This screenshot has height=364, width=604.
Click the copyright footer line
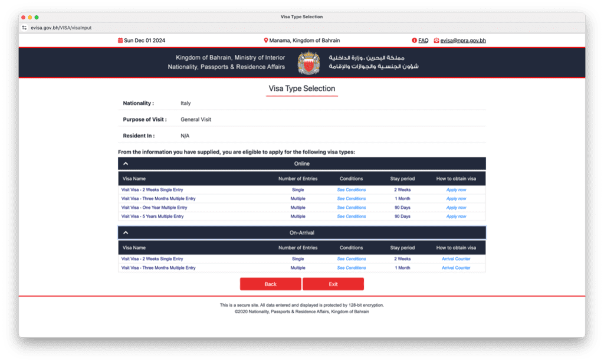coord(301,311)
